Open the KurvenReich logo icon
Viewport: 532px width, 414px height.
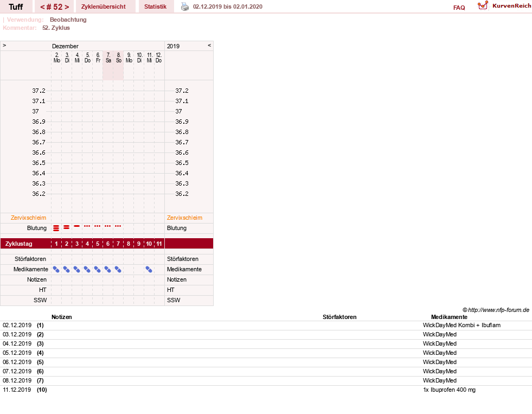483,5
